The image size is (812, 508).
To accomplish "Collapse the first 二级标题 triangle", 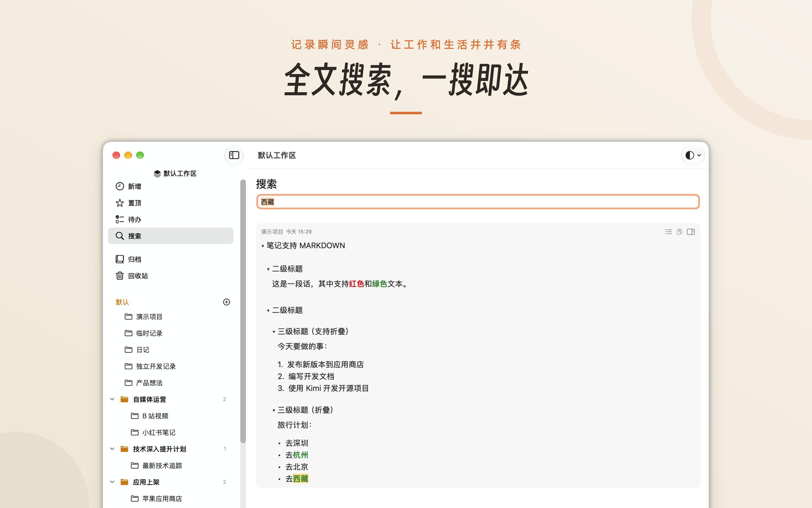I will click(x=268, y=269).
